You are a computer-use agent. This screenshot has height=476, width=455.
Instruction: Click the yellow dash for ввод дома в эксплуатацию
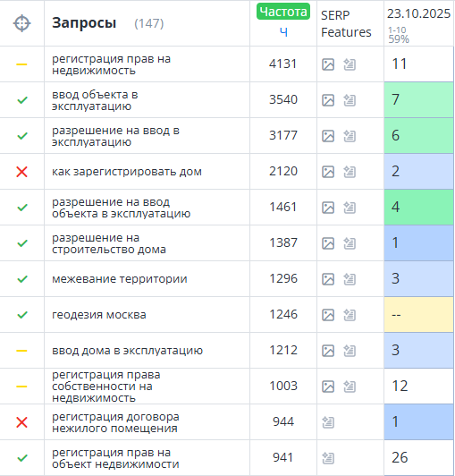tap(21, 351)
